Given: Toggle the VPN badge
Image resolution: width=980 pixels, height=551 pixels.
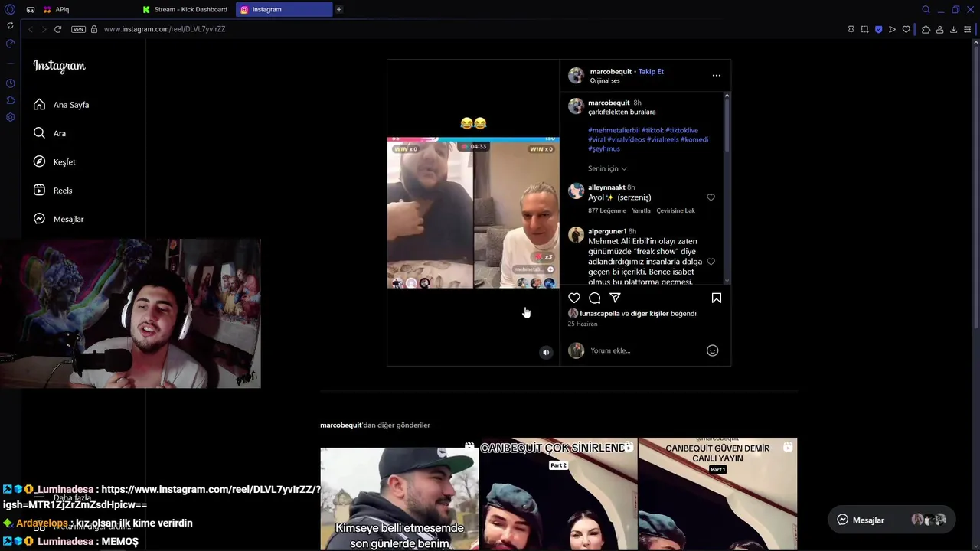Looking at the screenshot, I should [78, 29].
